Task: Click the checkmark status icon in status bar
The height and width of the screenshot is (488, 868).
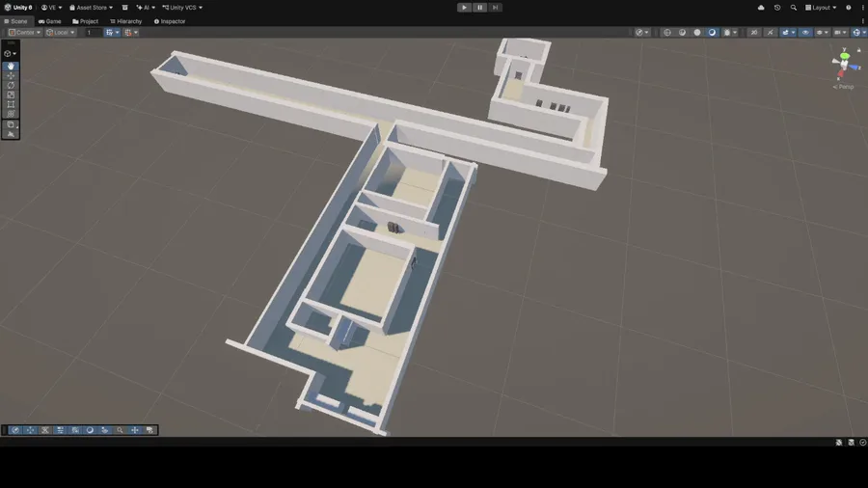Action: click(x=862, y=442)
